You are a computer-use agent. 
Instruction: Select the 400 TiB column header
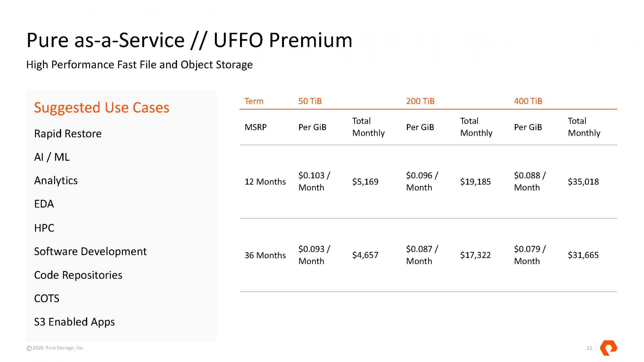click(528, 101)
